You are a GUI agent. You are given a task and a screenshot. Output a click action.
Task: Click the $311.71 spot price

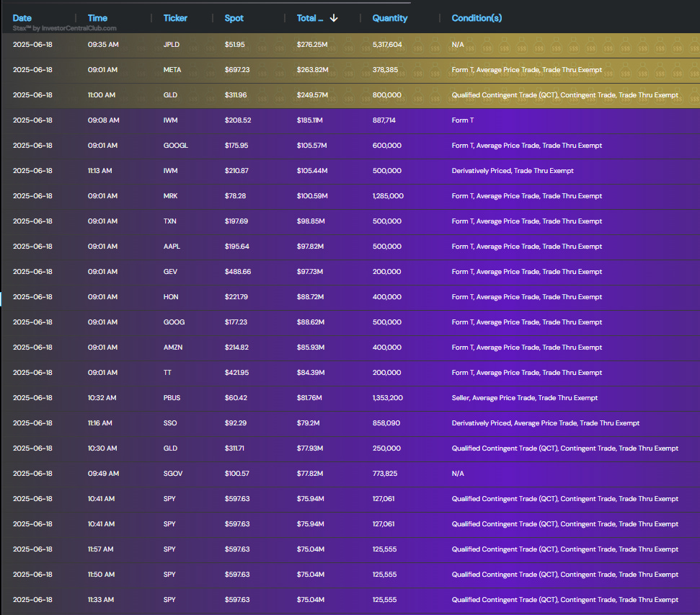tap(234, 448)
